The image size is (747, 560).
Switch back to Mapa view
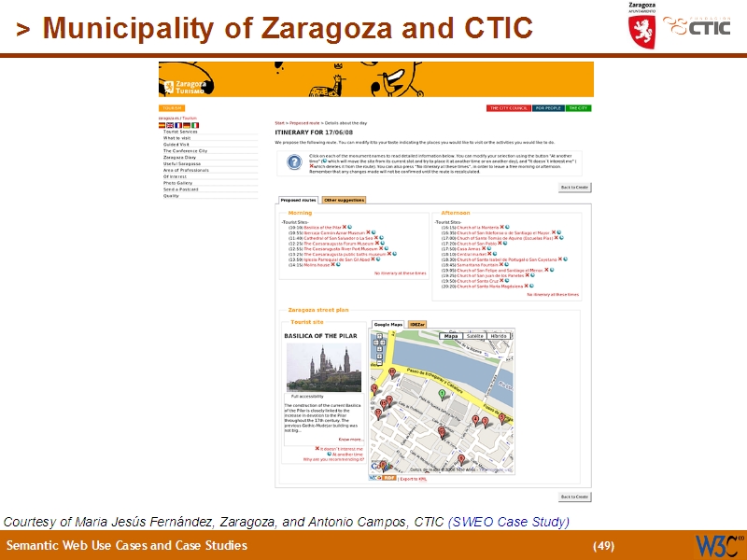coord(451,336)
